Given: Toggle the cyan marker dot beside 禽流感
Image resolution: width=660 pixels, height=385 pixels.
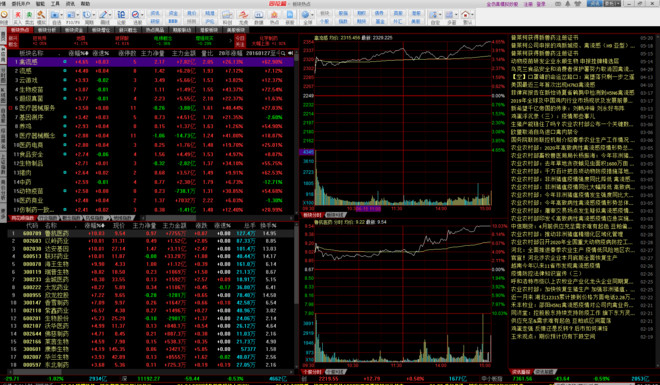Looking at the screenshot, I should pos(65,62).
